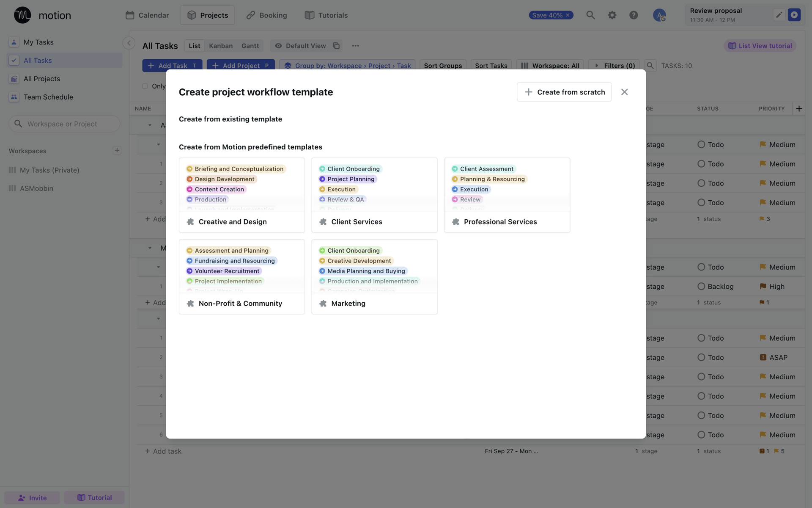Collapse the group starting with A
Screen dimensions: 812x508
[x=150, y=125]
